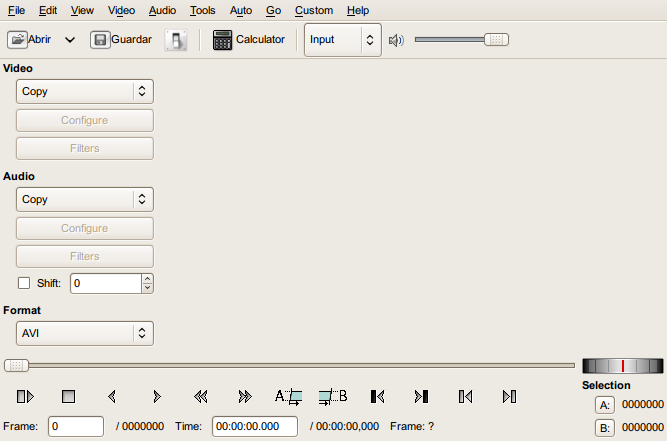Viewport: 667px width, 441px height.
Task: Open the Tools menu
Action: click(202, 10)
